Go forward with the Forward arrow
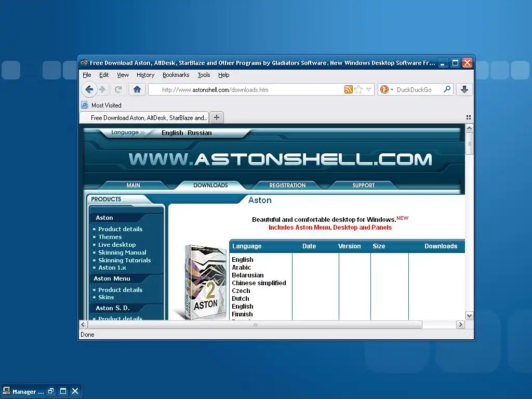This screenshot has height=399, width=532. click(102, 89)
